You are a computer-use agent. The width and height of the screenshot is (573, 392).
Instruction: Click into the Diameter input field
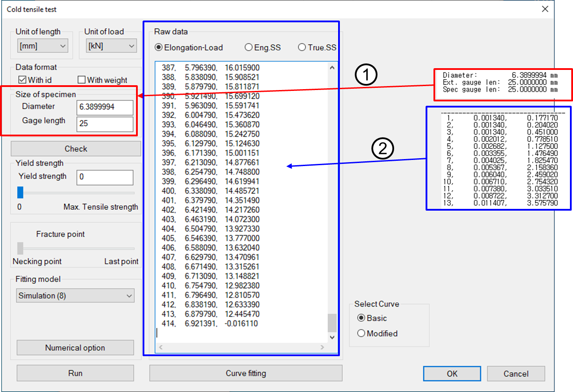click(x=105, y=107)
